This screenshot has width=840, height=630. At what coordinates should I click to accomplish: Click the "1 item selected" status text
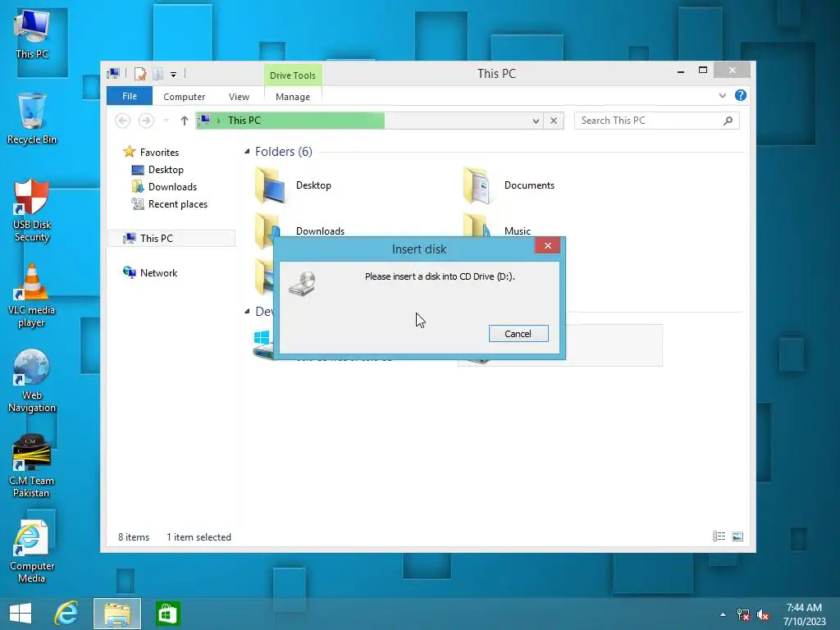[199, 536]
